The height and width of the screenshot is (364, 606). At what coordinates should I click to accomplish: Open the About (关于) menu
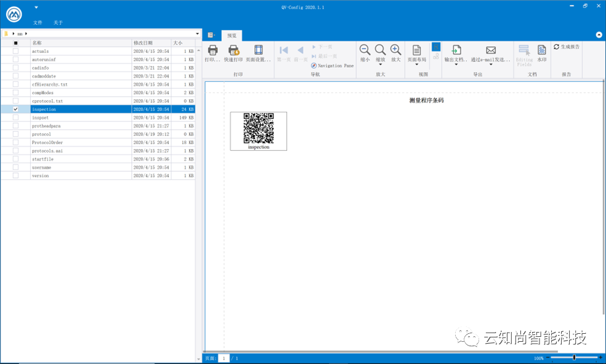tap(58, 23)
